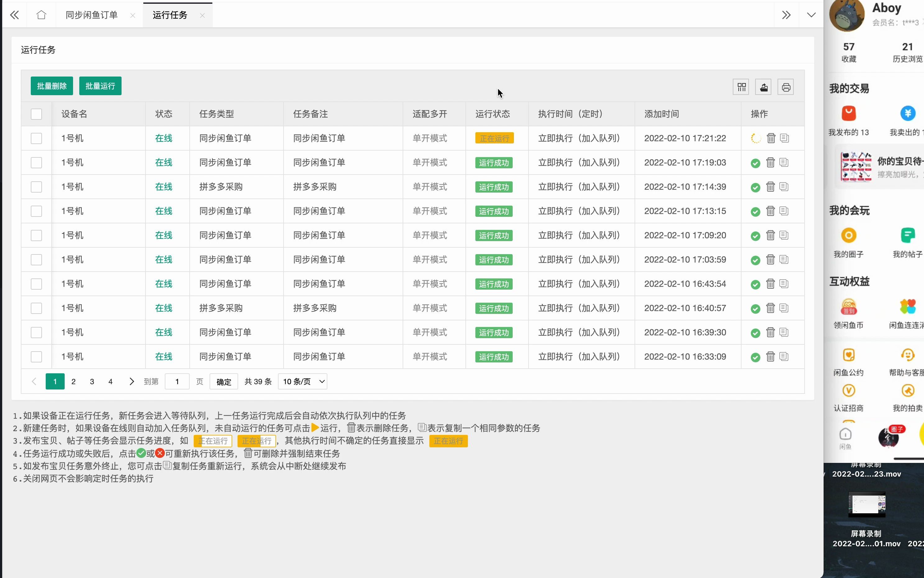Viewport: 924px width, 578px height.
Task: Check the row added at 17:13:15
Action: (x=36, y=211)
